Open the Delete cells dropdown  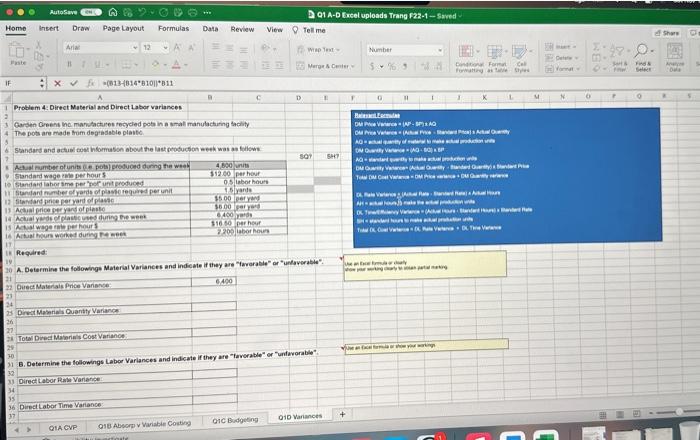point(561,58)
